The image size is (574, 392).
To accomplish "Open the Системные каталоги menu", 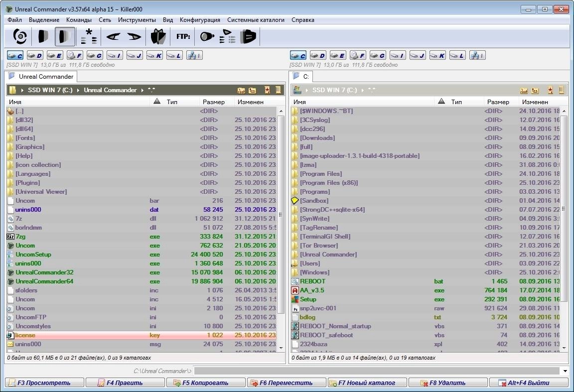I will 256,20.
